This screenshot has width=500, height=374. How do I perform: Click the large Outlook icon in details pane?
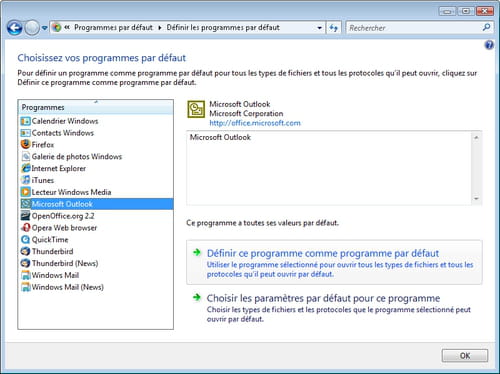[196, 110]
